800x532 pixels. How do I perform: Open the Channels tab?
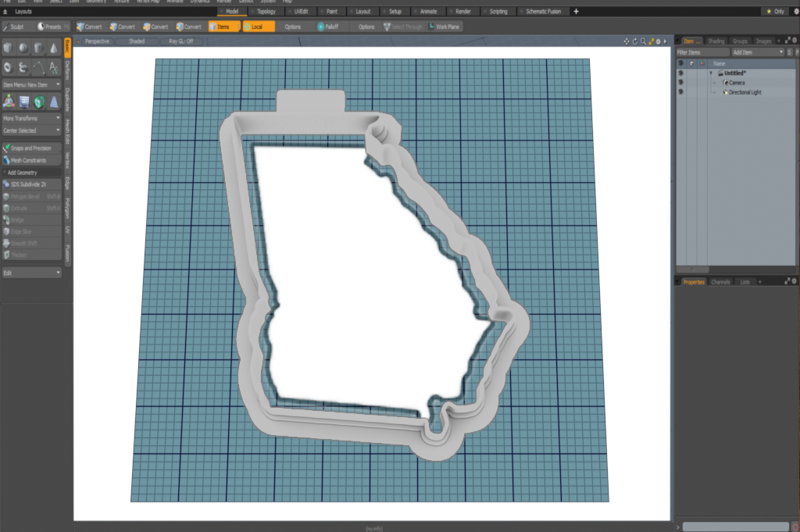(720, 281)
